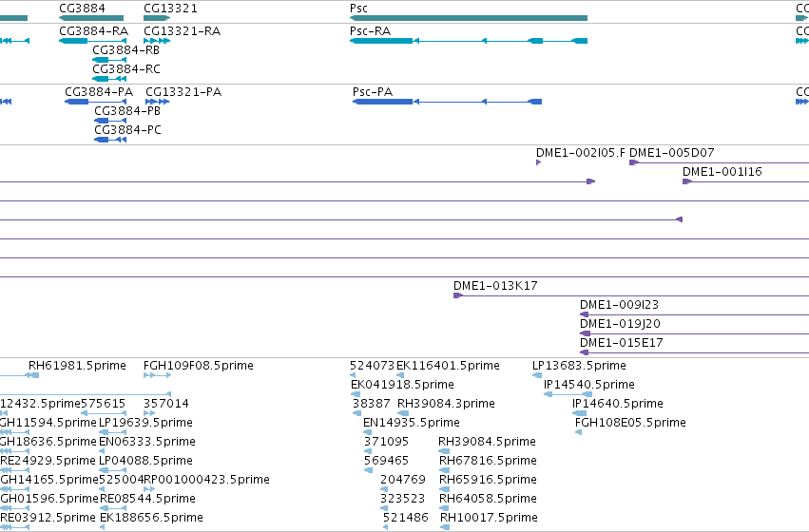Select the 525004 feature label
Viewport: 809px width, 532px height.
(121, 480)
